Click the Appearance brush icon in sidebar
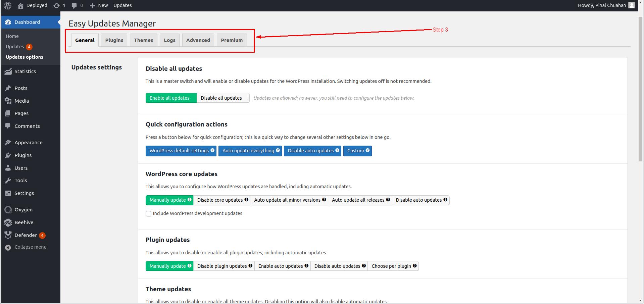 point(8,143)
